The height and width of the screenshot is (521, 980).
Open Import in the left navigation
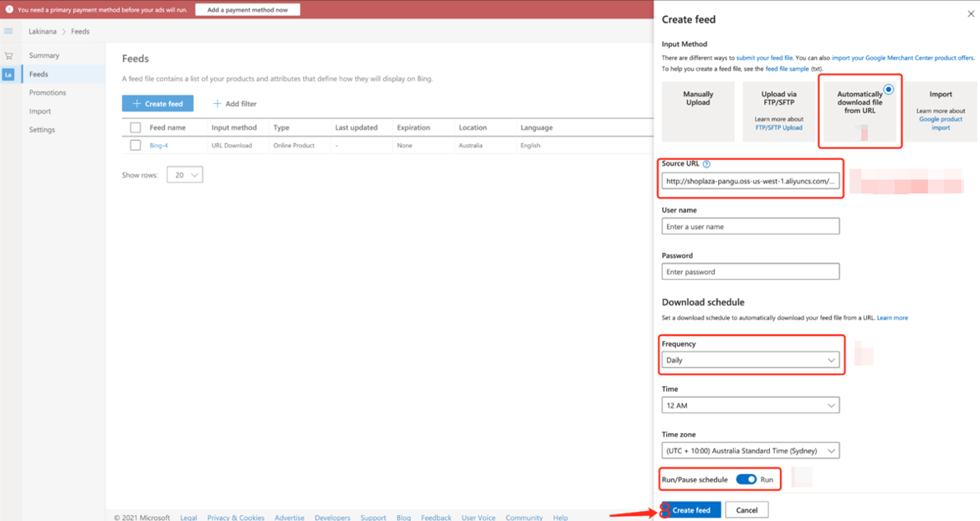[40, 111]
